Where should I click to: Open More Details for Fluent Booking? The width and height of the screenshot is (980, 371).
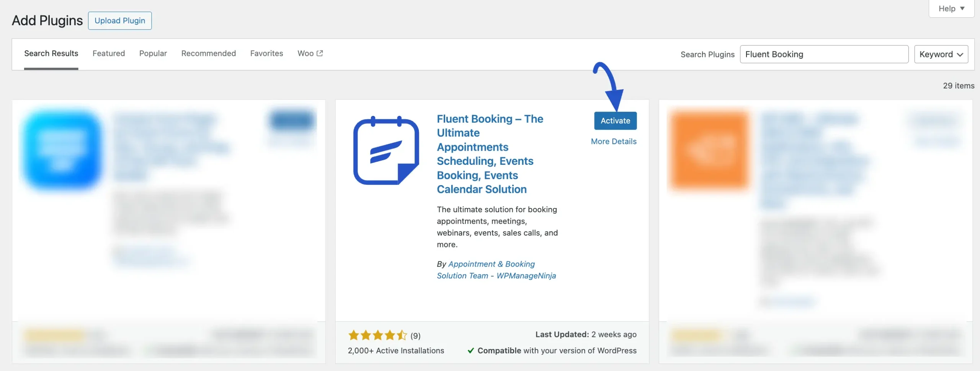tap(614, 142)
